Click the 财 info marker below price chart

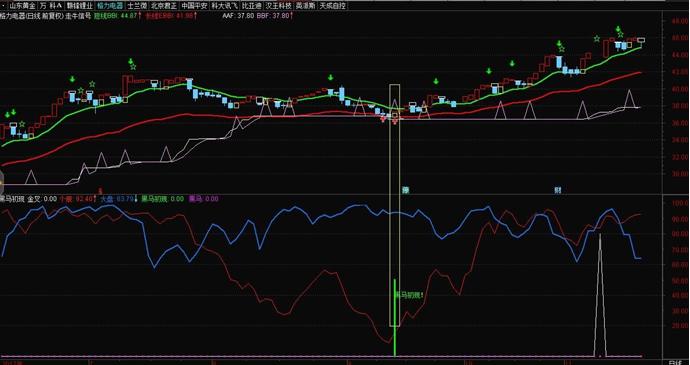click(558, 190)
